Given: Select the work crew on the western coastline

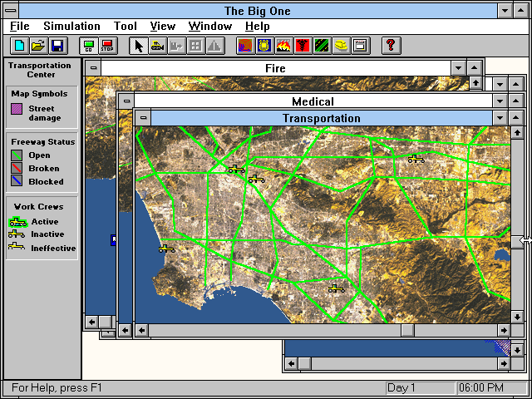Looking at the screenshot, I should coord(166,249).
